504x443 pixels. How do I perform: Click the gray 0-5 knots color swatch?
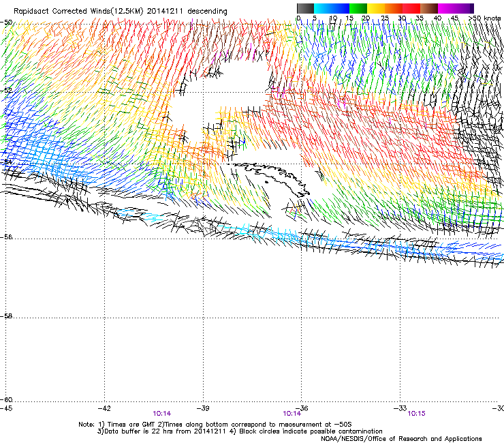(305, 8)
